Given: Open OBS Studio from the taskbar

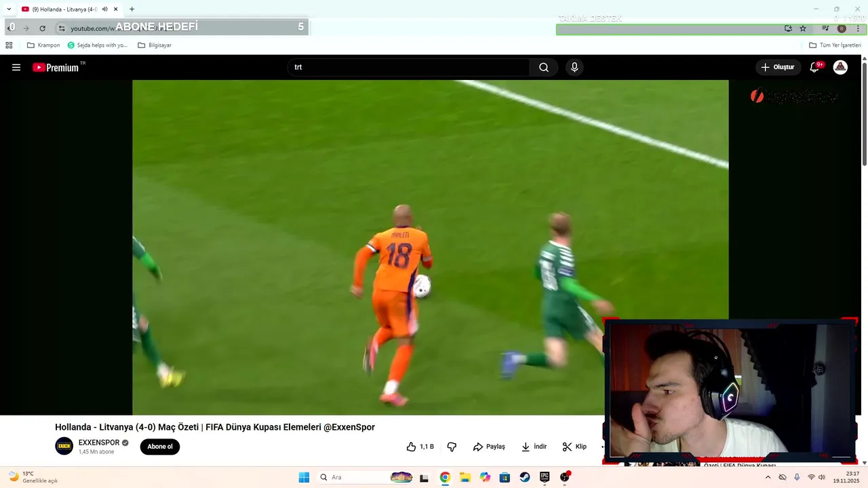Looking at the screenshot, I should 565,477.
